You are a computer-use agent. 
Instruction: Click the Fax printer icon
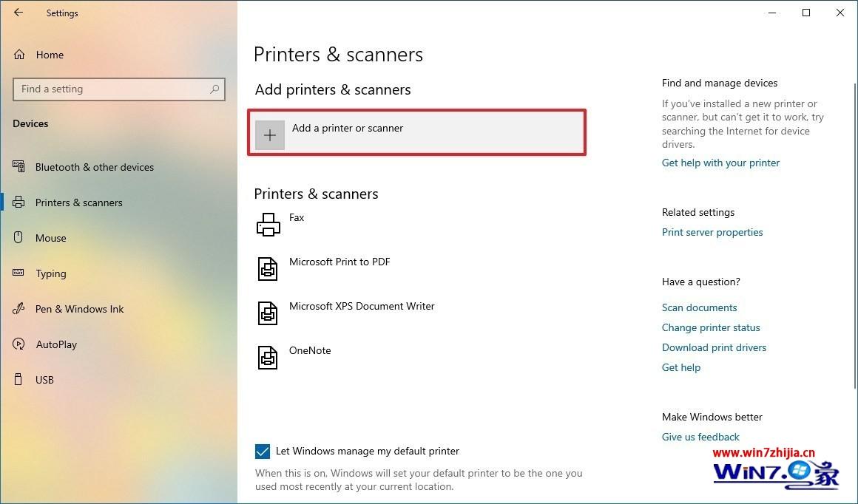tap(268, 224)
